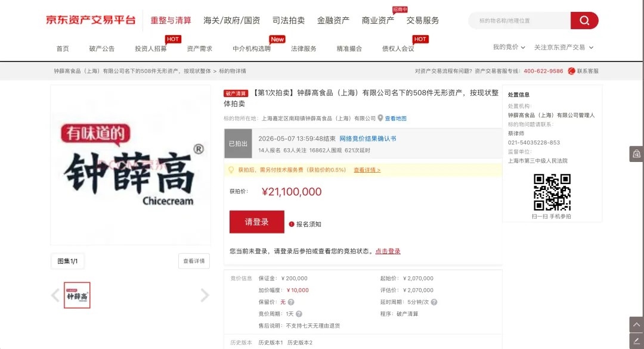Click the back-to-top arrow floating button
The width and height of the screenshot is (644, 349).
pyautogui.click(x=636, y=325)
